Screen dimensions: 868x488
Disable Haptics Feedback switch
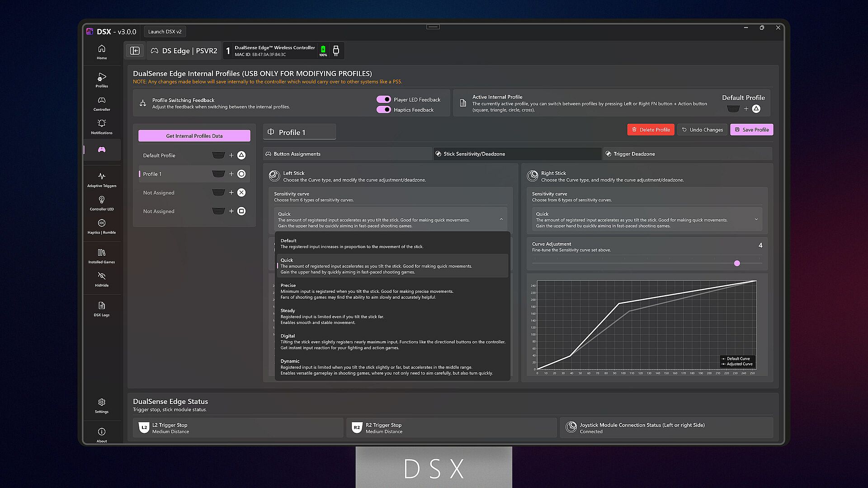pyautogui.click(x=383, y=110)
